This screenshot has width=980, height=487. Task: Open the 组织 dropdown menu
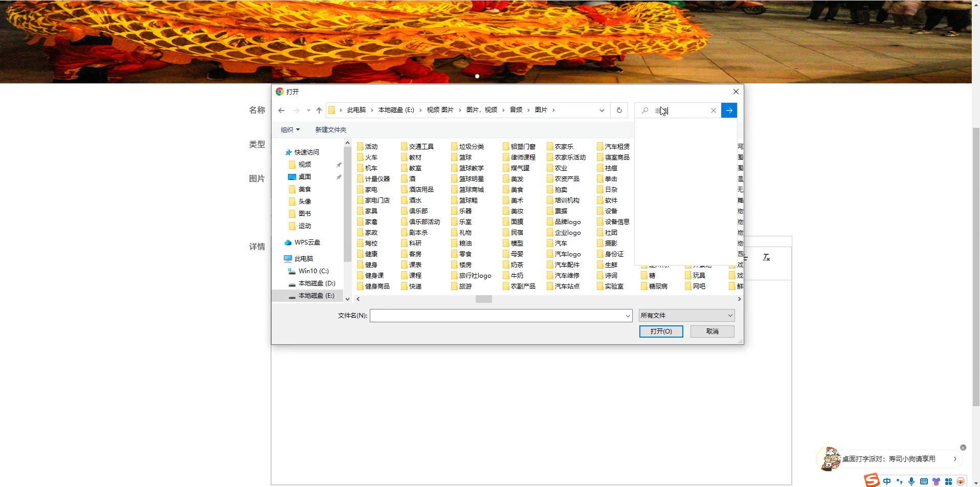(x=290, y=130)
